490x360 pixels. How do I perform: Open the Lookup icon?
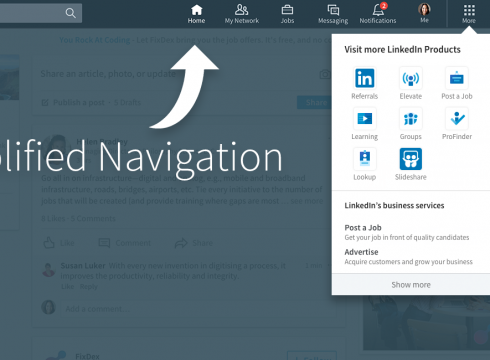pyautogui.click(x=364, y=159)
